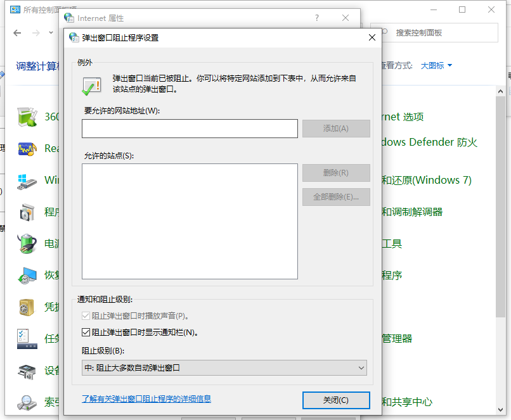
Task: Click the help question mark in Internet 属性
Action: point(317,18)
